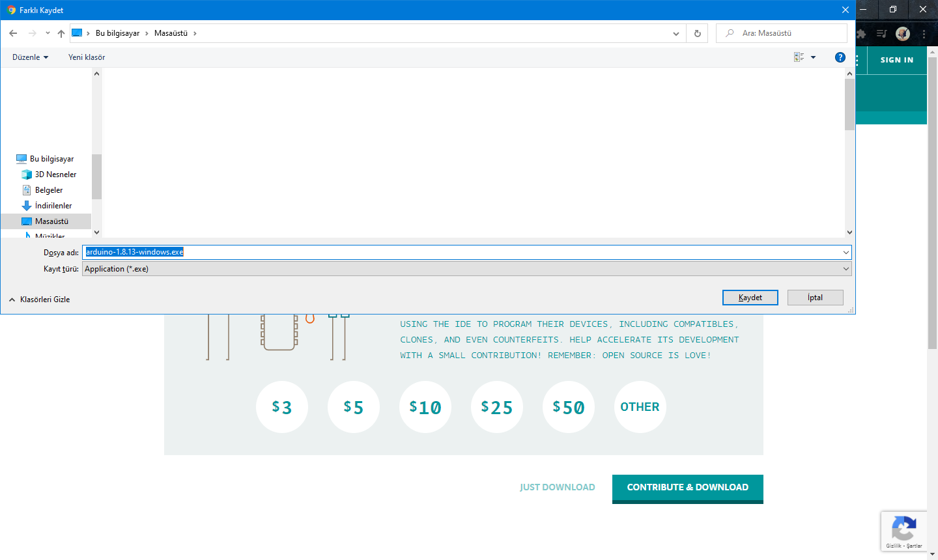This screenshot has width=938, height=560.
Task: Click the 3D Nesneler cube icon
Action: click(x=27, y=175)
